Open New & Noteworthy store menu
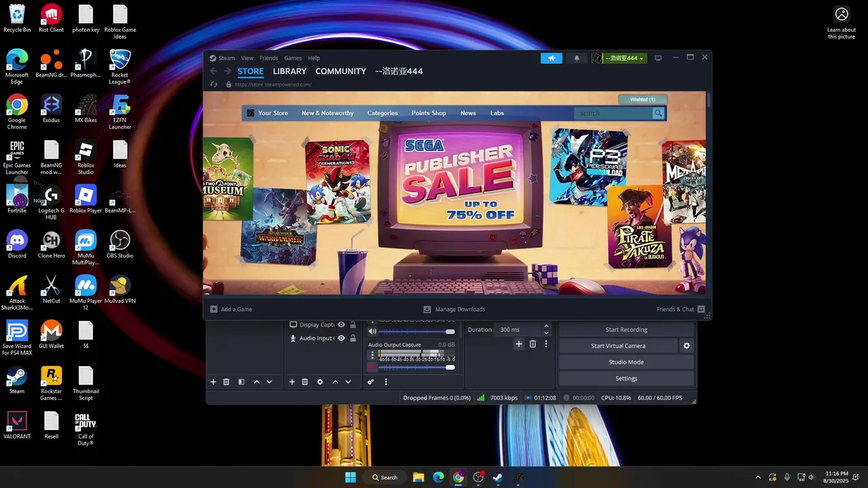 pos(328,113)
